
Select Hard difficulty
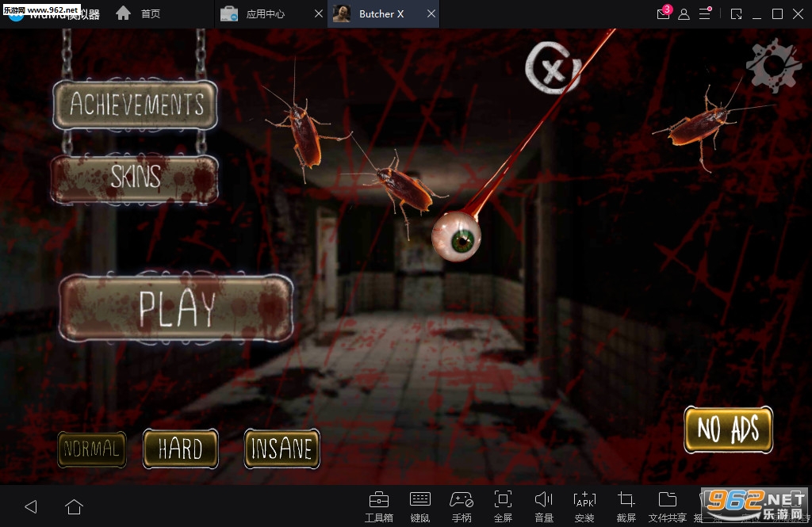pos(180,449)
